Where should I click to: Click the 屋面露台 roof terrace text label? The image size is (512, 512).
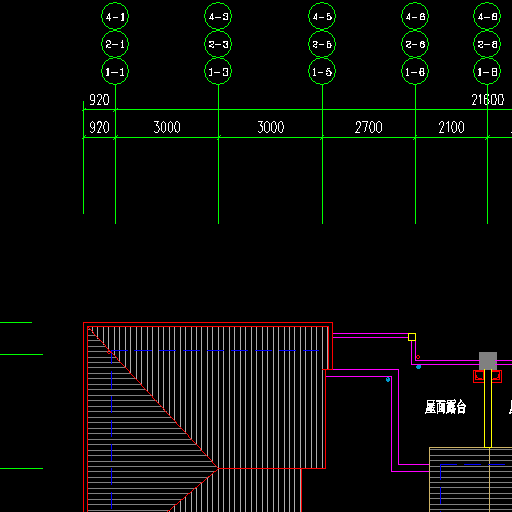(445, 407)
